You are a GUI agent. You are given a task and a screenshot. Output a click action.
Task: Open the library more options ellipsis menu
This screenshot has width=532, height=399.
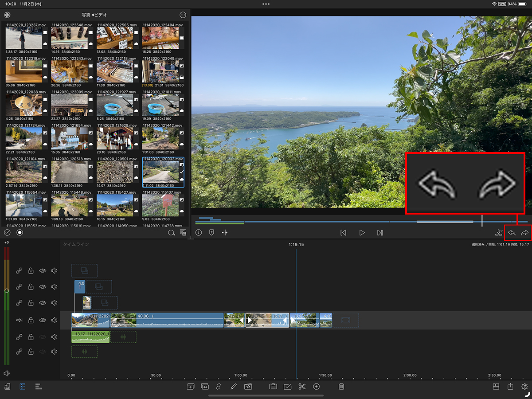coord(183,15)
